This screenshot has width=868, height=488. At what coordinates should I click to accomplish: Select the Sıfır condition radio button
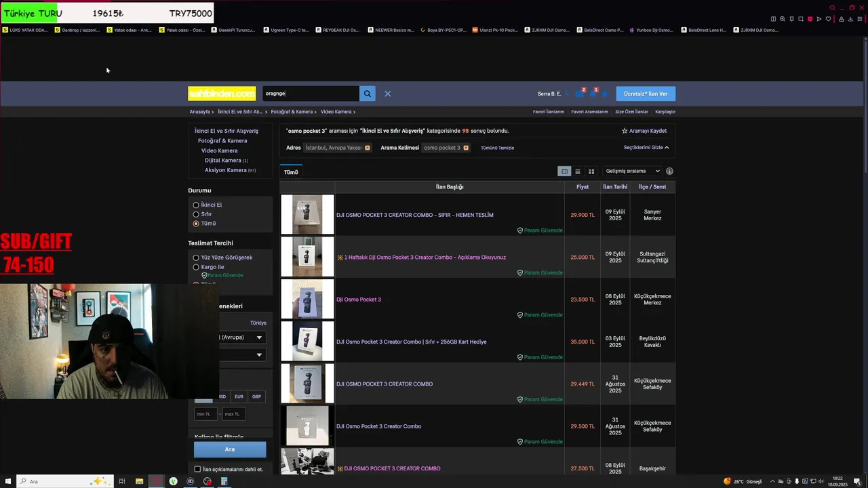[196, 214]
